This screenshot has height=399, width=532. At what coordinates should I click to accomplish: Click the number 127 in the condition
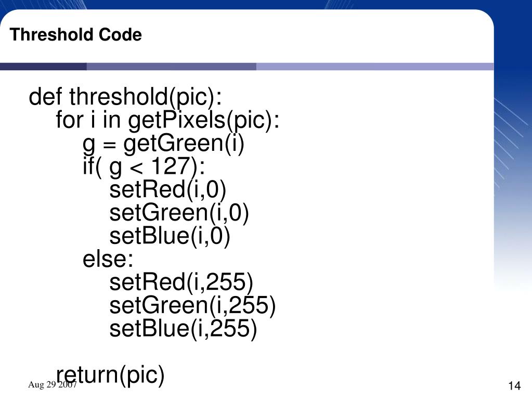coord(171,166)
